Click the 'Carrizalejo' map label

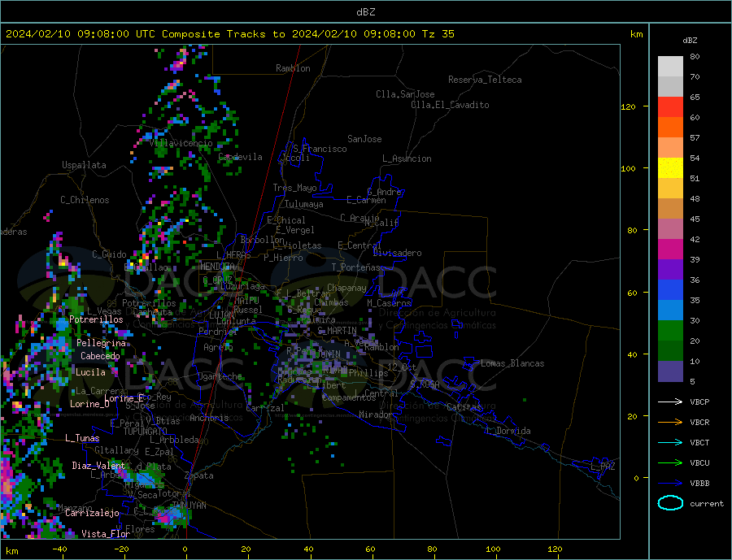pyautogui.click(x=92, y=514)
